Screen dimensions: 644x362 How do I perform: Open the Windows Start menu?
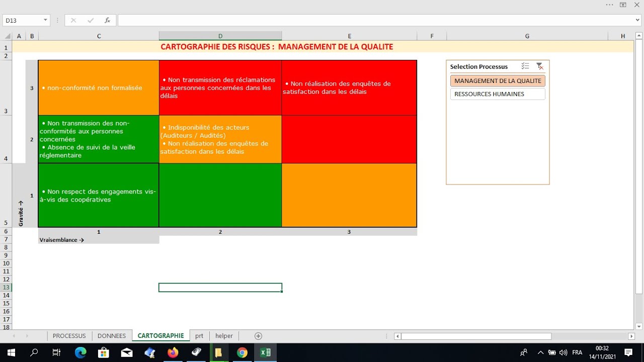pyautogui.click(x=11, y=352)
